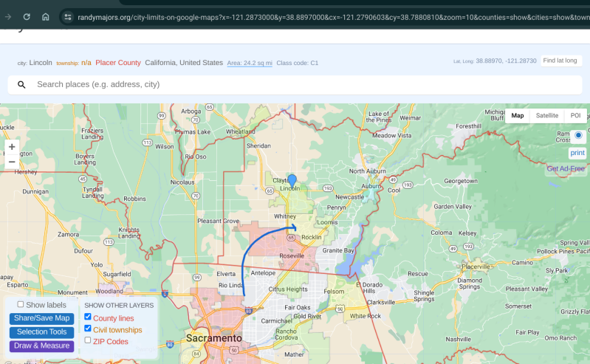The height and width of the screenshot is (364, 590).
Task: Click Highway 50 shield near Folsom
Action: coord(340,309)
